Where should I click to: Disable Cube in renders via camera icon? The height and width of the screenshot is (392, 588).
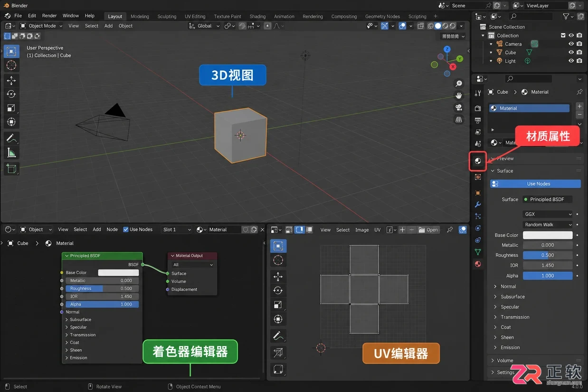(x=579, y=52)
